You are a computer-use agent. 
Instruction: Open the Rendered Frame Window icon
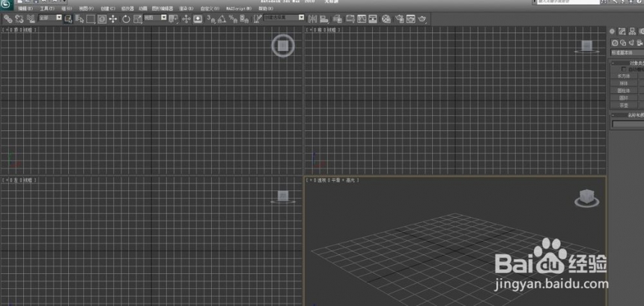coord(410,19)
